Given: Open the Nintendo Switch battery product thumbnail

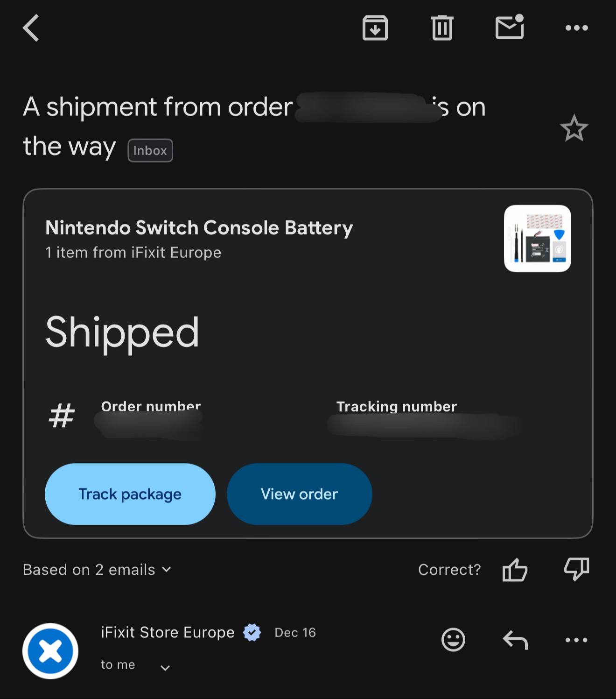Looking at the screenshot, I should (x=537, y=239).
